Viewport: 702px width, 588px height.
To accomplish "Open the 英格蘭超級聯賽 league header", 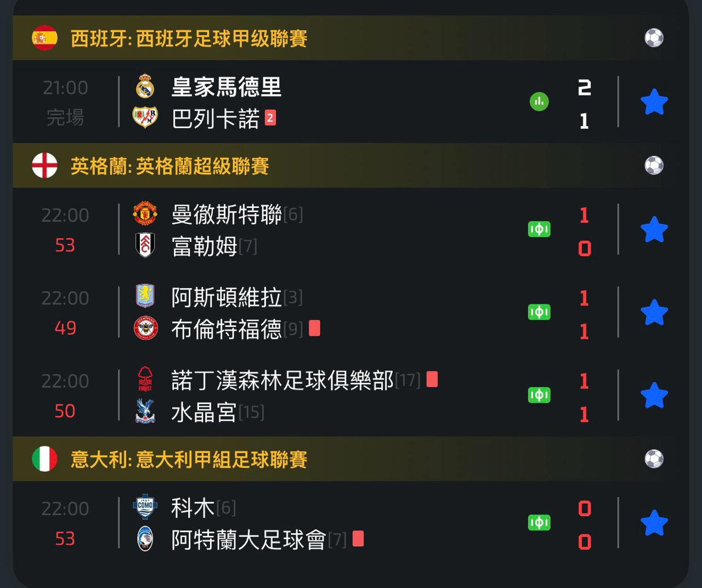I will pyautogui.click(x=169, y=166).
